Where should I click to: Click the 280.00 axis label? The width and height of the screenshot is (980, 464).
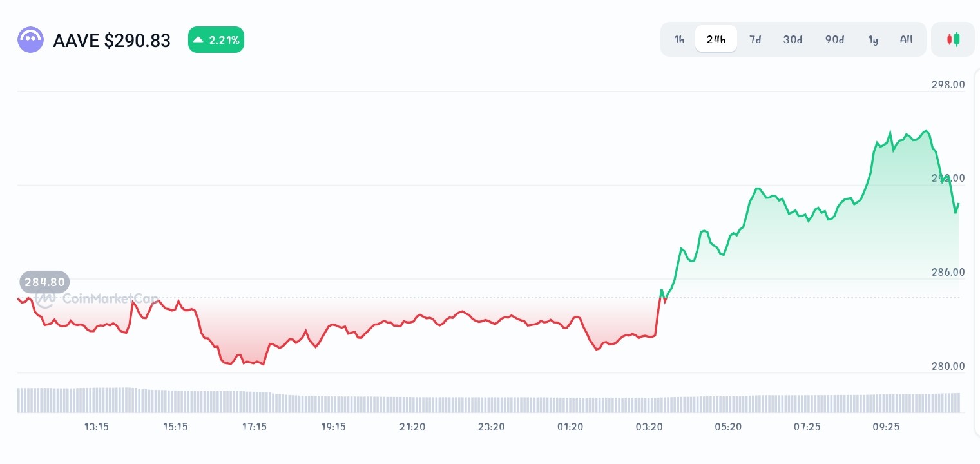pyautogui.click(x=947, y=366)
